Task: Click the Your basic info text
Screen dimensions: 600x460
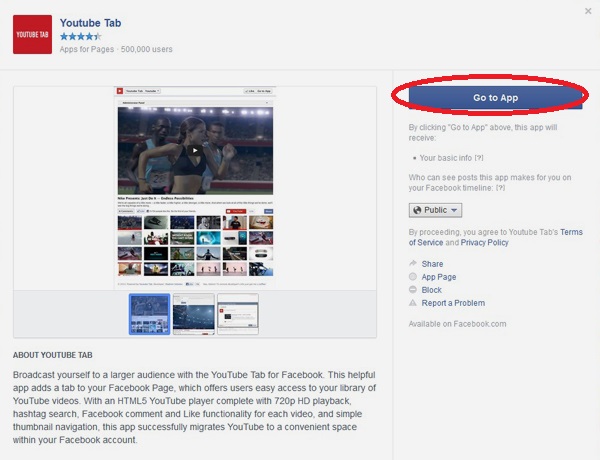Action: (x=446, y=158)
